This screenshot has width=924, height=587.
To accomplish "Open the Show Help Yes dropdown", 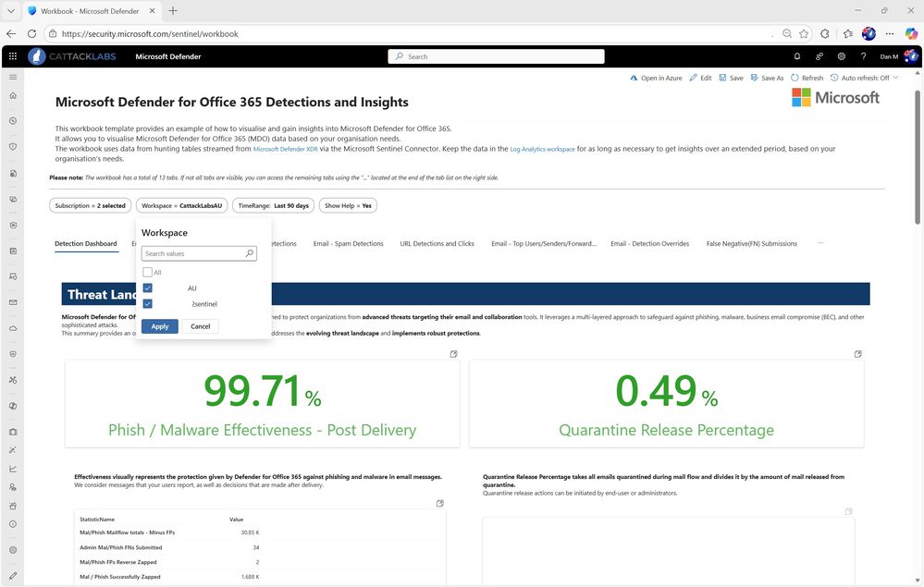I will point(349,205).
